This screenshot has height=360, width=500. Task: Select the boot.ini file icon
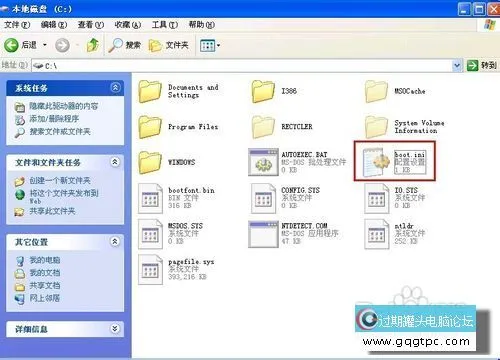(377, 162)
